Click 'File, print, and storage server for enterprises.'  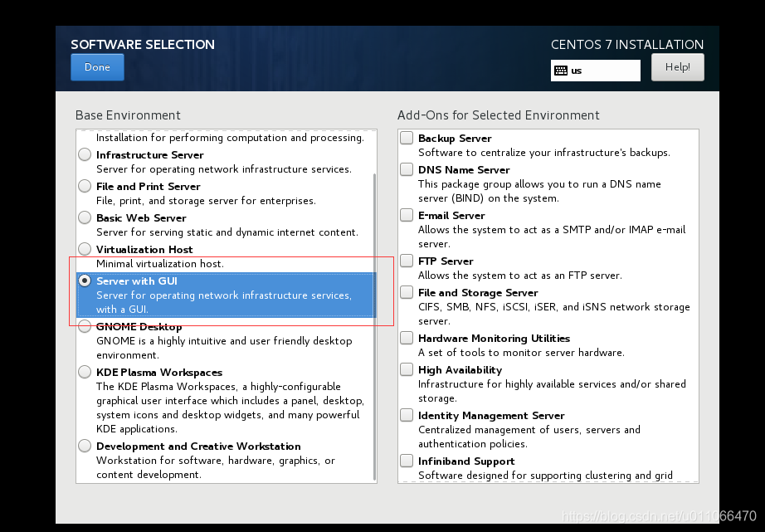click(206, 201)
